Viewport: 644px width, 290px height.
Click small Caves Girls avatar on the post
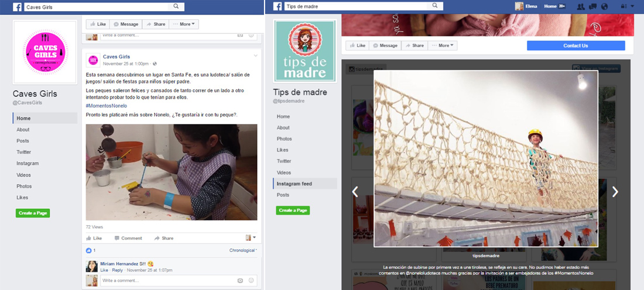pos(93,60)
